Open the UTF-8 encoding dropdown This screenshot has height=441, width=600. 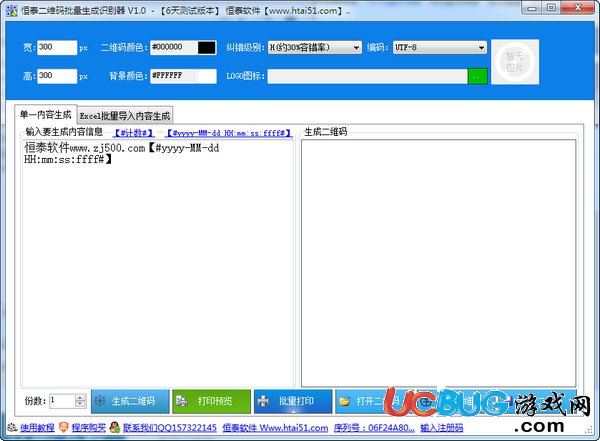(x=440, y=47)
